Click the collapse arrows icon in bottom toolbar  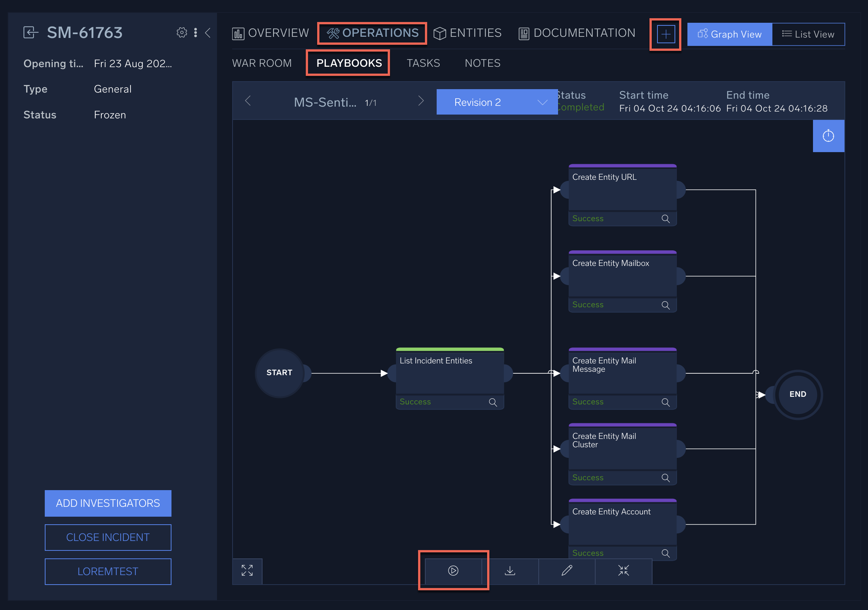623,571
